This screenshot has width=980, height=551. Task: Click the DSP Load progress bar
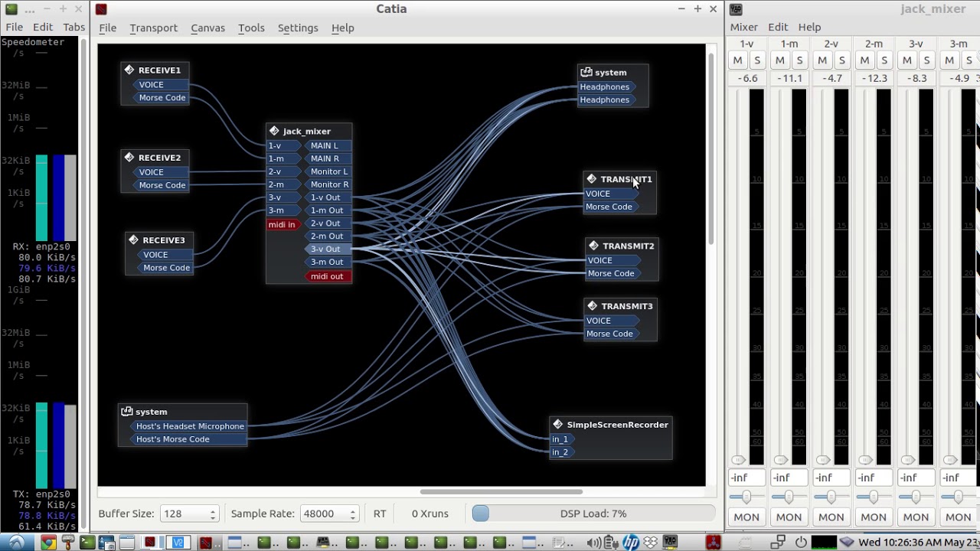593,514
